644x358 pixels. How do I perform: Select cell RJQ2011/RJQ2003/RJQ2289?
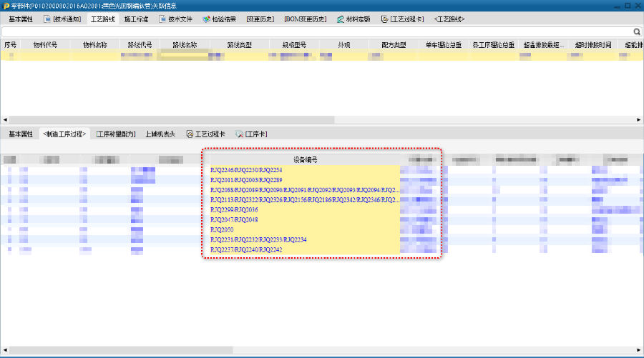305,180
